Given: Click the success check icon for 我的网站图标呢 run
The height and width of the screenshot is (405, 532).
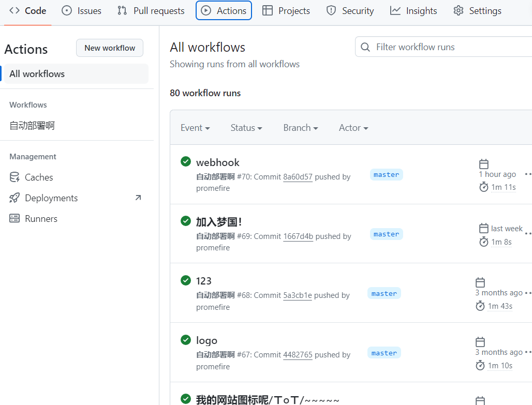Looking at the screenshot, I should (186, 399).
